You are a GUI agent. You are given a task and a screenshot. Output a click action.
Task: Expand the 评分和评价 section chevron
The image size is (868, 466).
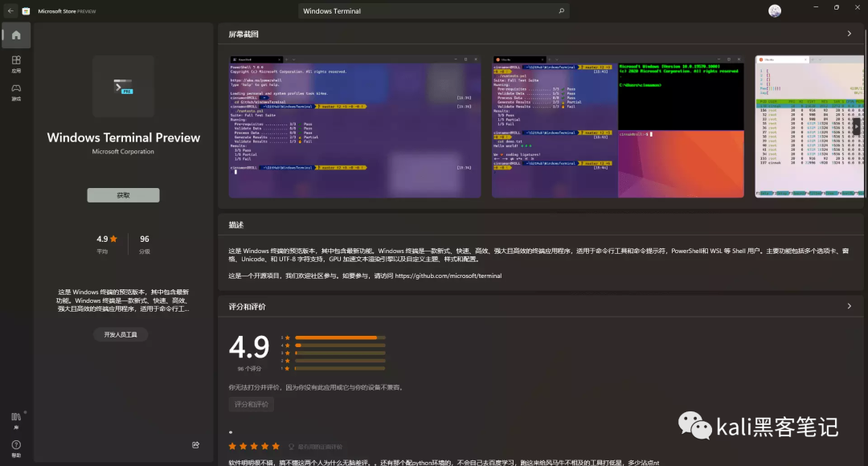850,306
